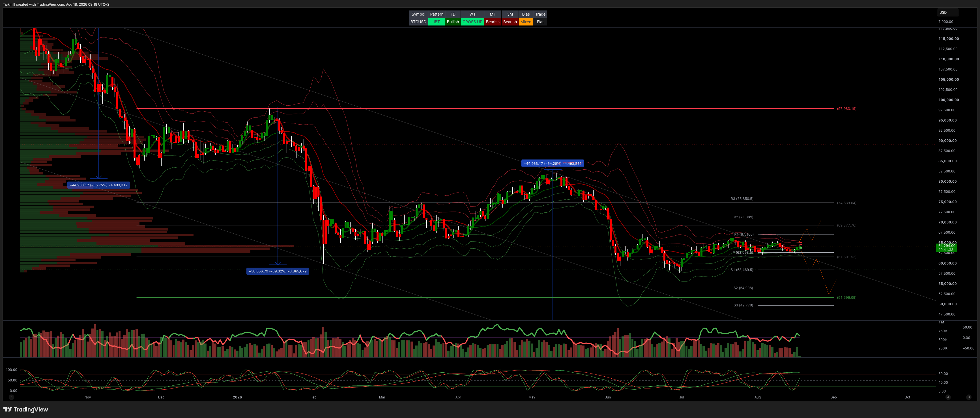Click the W1 header cell
This screenshot has height=418, width=980.
(x=472, y=14)
